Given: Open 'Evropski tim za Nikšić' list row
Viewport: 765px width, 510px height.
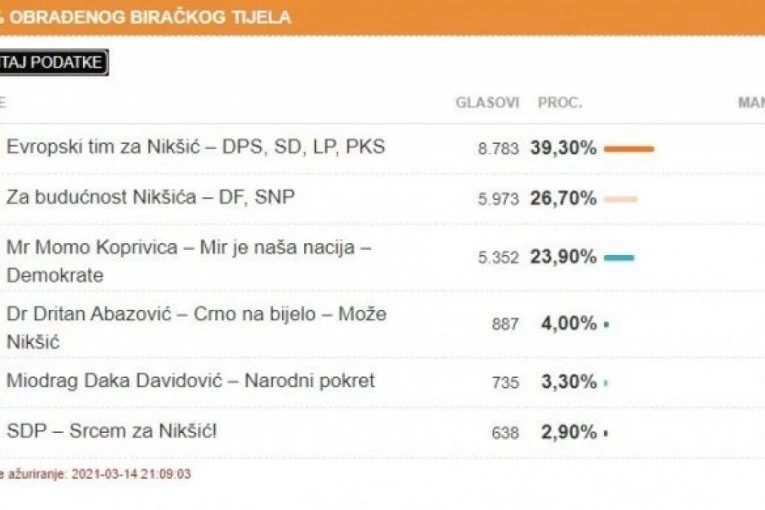Looking at the screenshot, I should click(195, 147).
